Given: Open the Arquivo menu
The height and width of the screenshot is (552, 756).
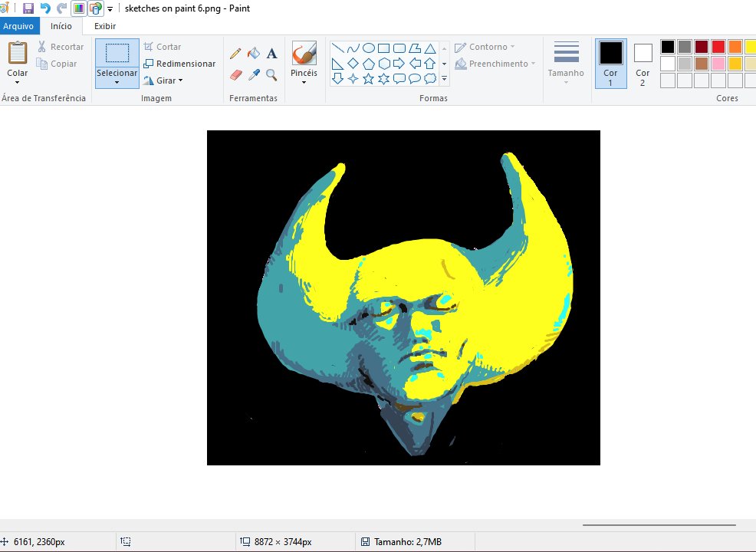Looking at the screenshot, I should 19,26.
